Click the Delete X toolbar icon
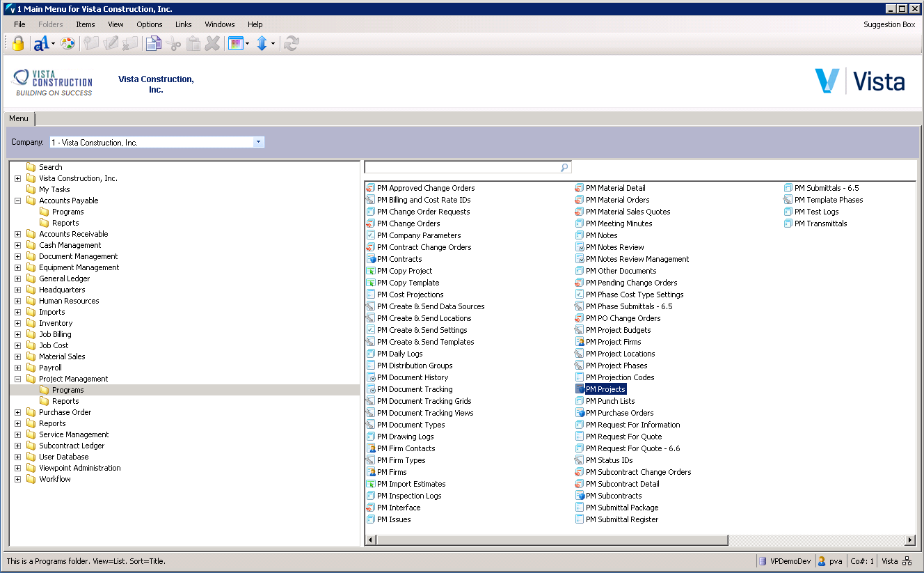Image resolution: width=924 pixels, height=573 pixels. tap(213, 43)
